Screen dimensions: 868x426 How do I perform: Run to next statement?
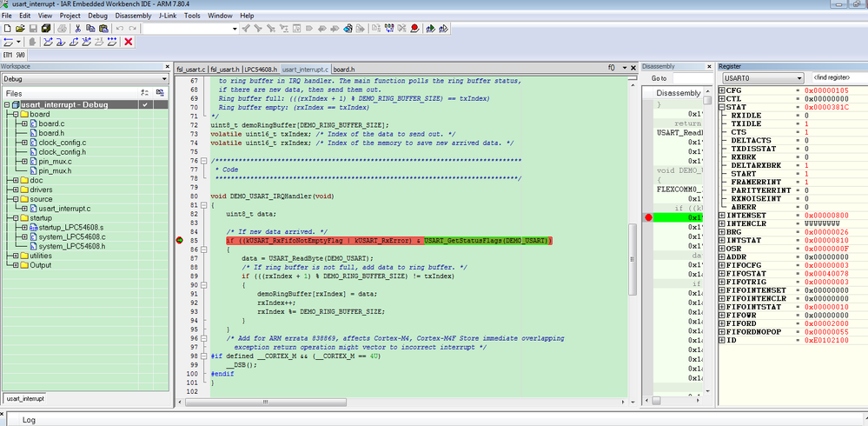pos(86,42)
